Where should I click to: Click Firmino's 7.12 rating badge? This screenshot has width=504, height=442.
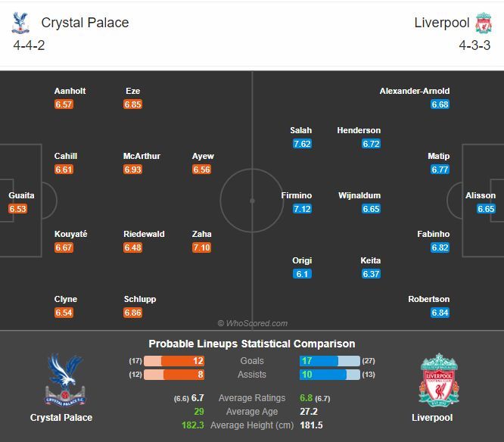301,209
